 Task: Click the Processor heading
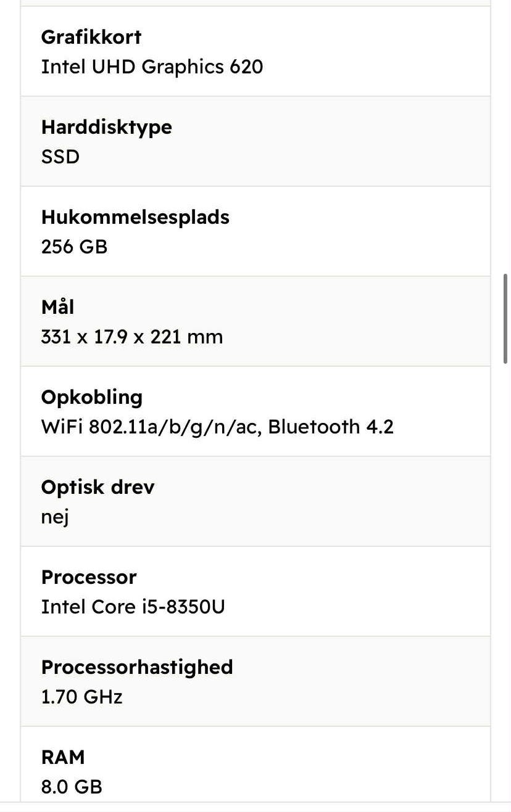tap(89, 577)
